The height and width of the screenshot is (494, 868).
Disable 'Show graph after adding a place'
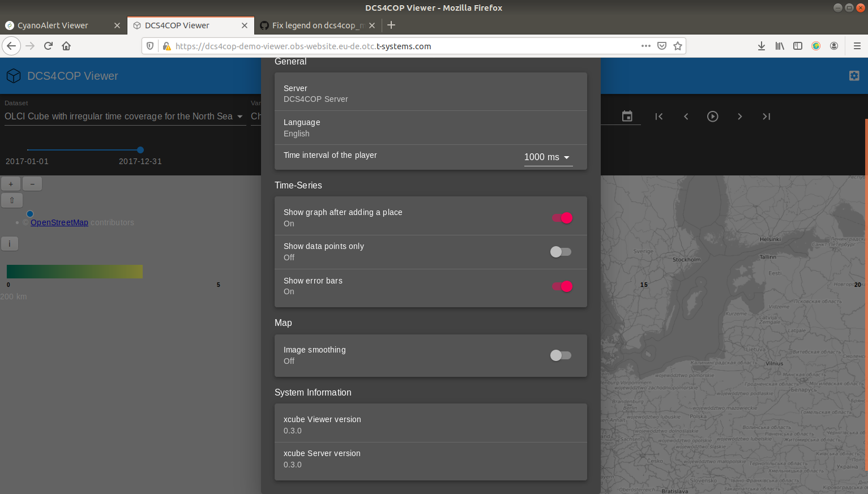567,218
